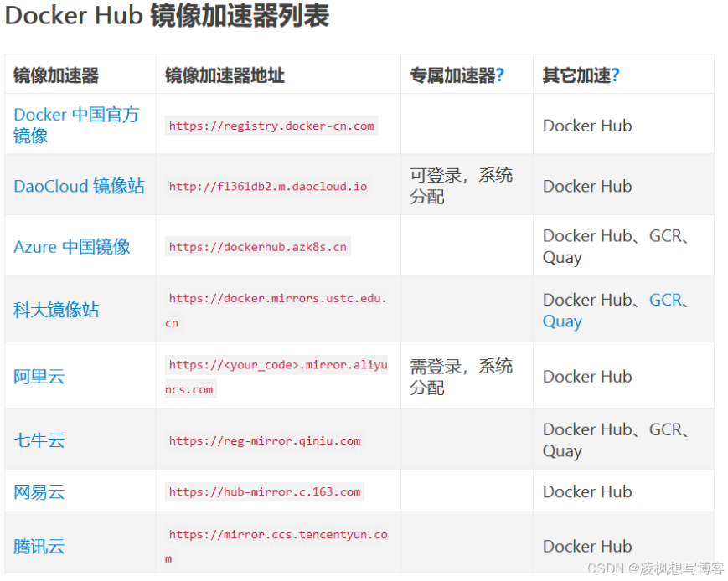Click the 镜像加速器地址 column header

[x=225, y=75]
